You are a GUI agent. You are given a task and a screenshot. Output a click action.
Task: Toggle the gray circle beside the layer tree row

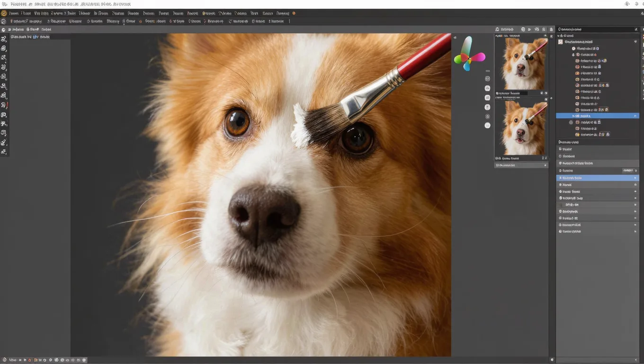click(571, 122)
